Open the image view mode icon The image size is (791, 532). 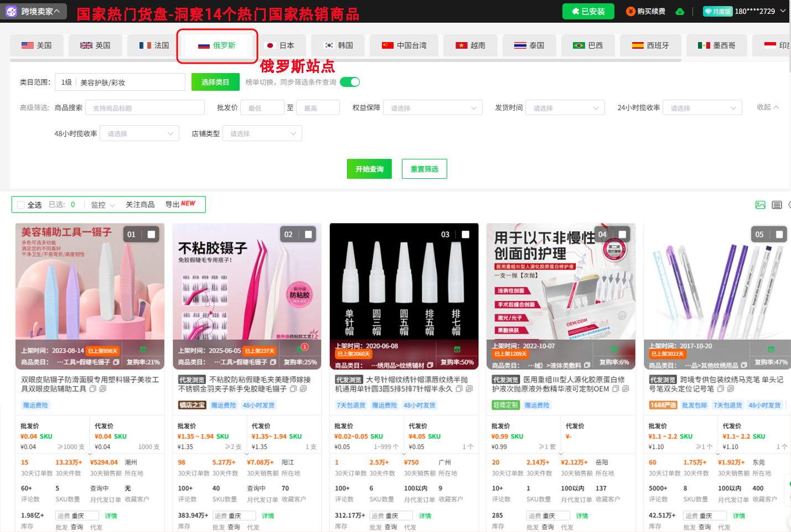[x=760, y=204]
